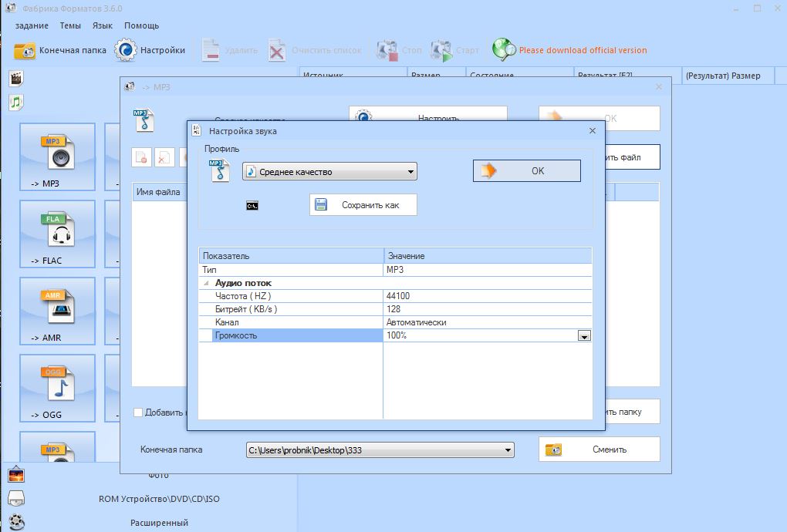Image resolution: width=787 pixels, height=532 pixels.
Task: Expand the output folder path dropdown
Action: [x=508, y=450]
